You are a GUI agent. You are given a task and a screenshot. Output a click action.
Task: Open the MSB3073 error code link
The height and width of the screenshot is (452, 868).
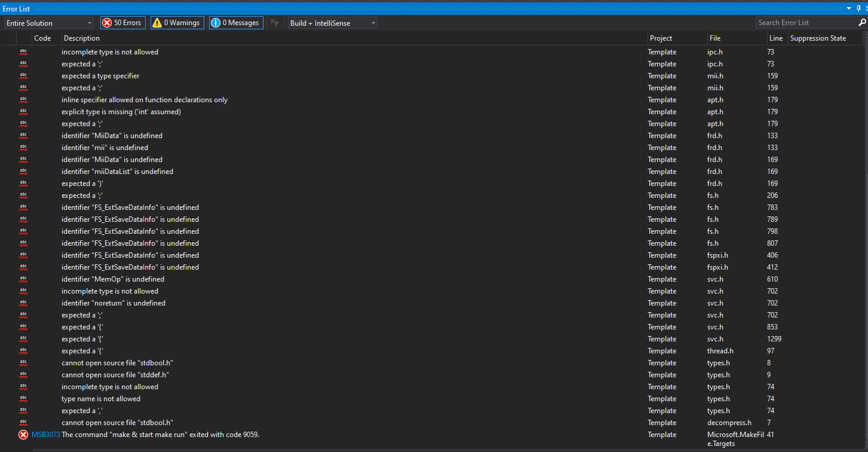[46, 435]
